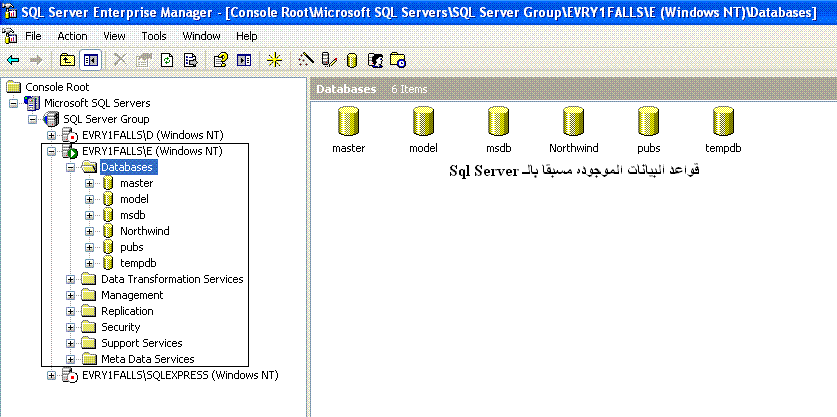Collapse the SQL Server Group node
Viewport: 837px width, 417px height.
[33, 119]
